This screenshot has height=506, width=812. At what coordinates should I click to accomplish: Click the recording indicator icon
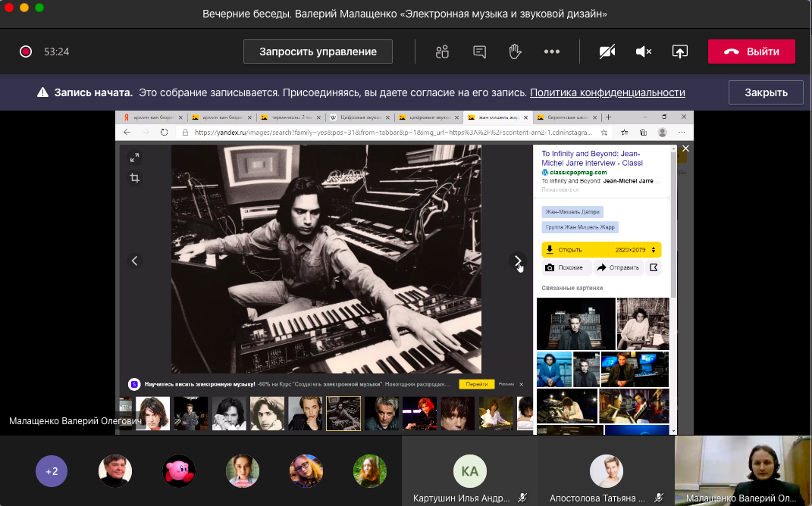26,52
